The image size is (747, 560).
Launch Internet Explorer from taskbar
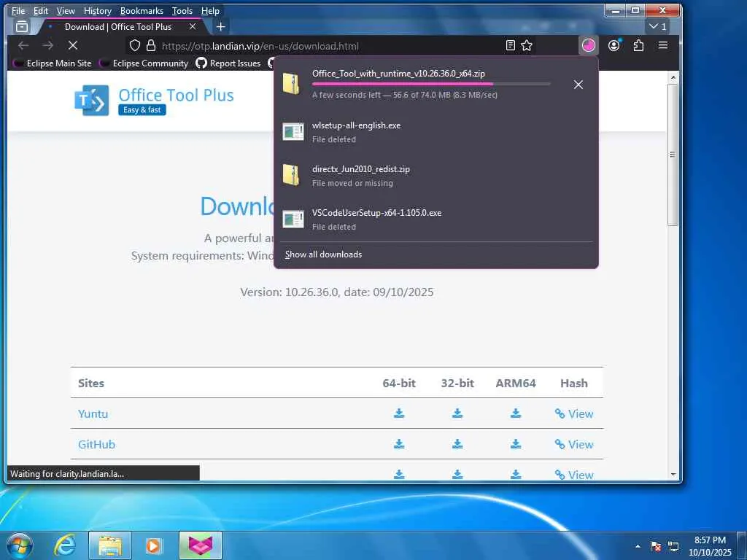pos(65,545)
